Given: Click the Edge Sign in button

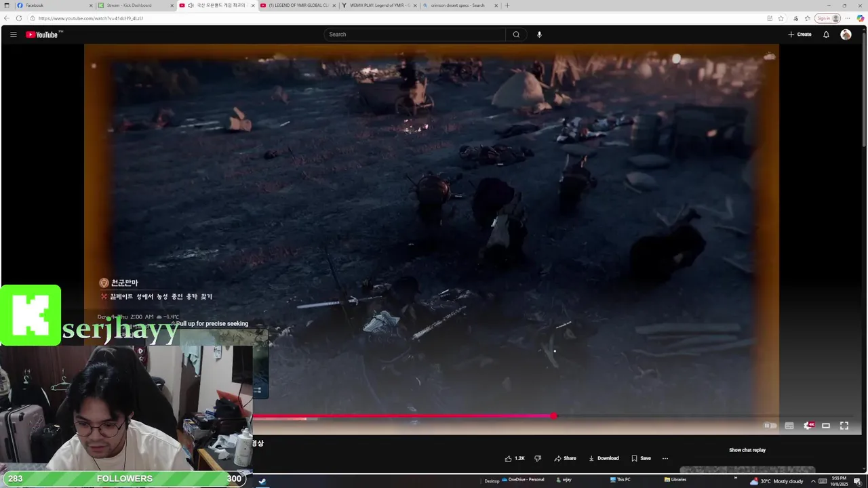Looking at the screenshot, I should 827,18.
